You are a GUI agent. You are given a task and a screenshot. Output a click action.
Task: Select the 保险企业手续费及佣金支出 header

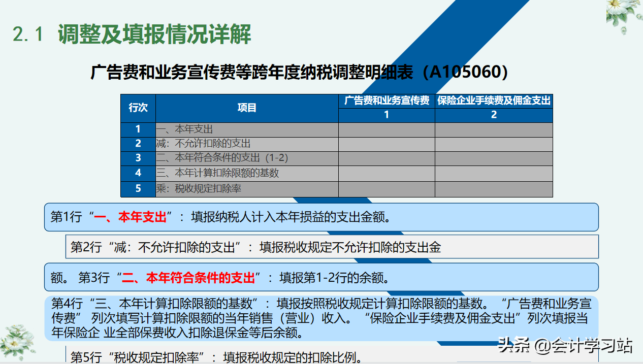[493, 101]
